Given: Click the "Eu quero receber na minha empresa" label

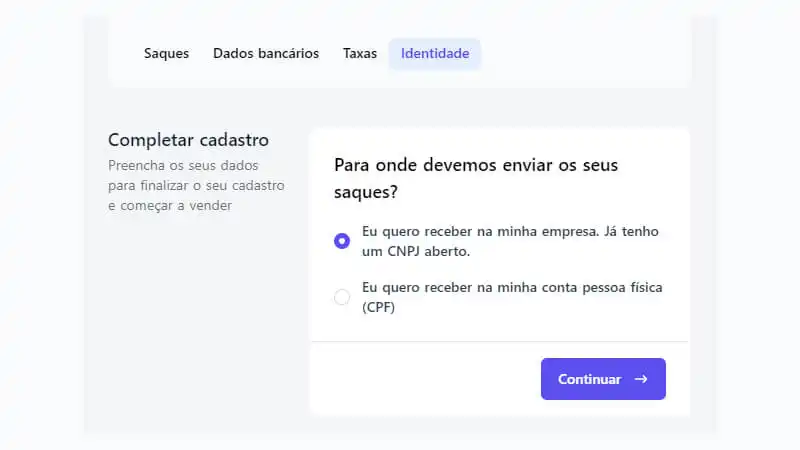Looking at the screenshot, I should coord(510,231).
